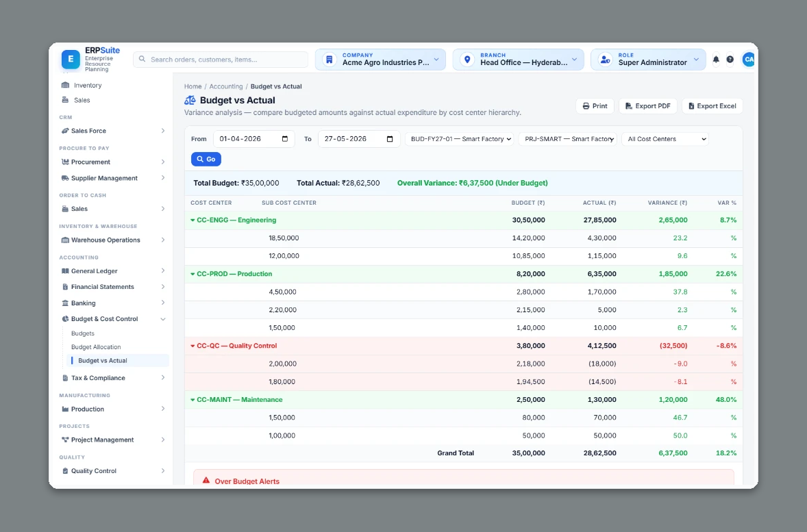The width and height of the screenshot is (807, 532).
Task: Open the Role selector dropdown
Action: click(x=648, y=60)
